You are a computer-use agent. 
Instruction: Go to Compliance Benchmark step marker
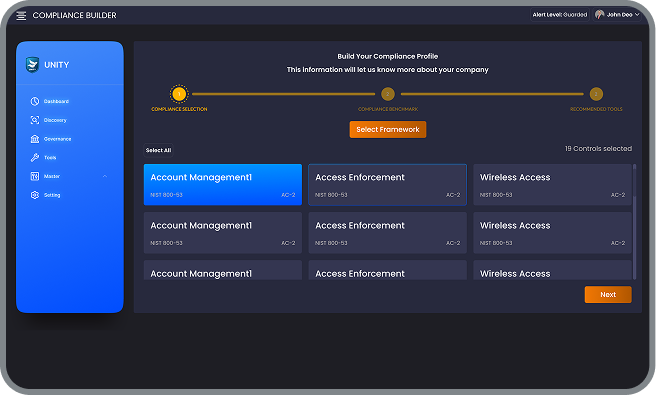(388, 94)
